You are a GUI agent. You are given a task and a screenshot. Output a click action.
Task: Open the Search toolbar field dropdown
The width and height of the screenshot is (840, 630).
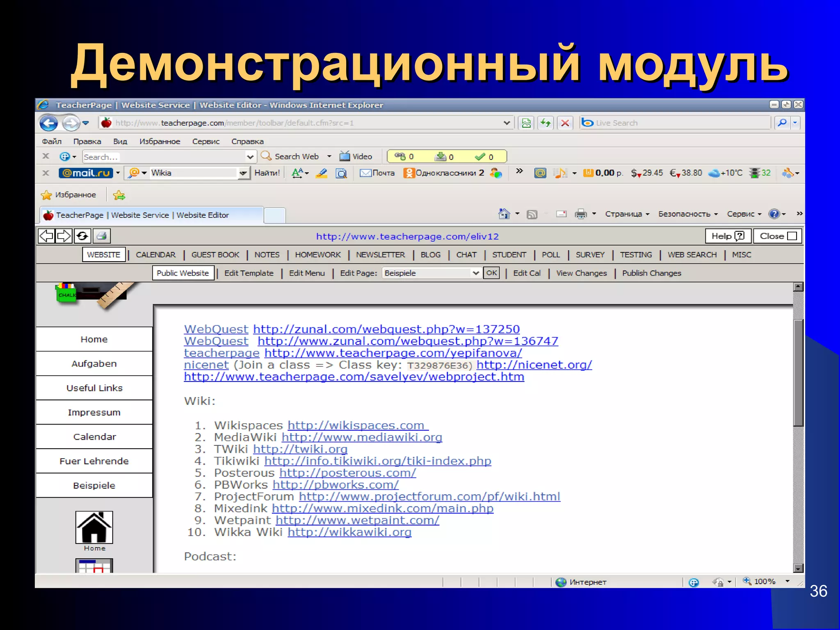[x=250, y=157]
